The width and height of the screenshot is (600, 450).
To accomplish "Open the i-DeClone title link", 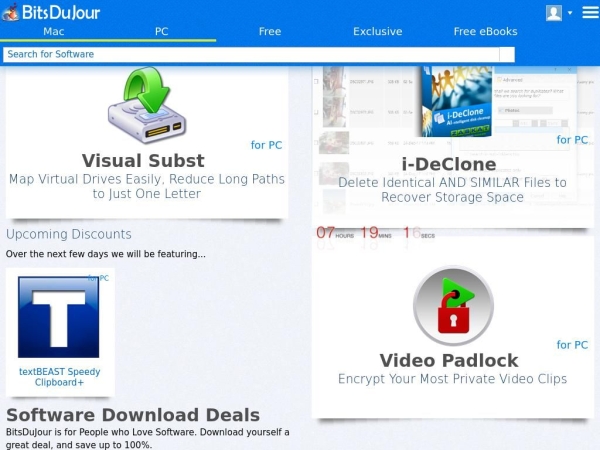I will tap(449, 164).
